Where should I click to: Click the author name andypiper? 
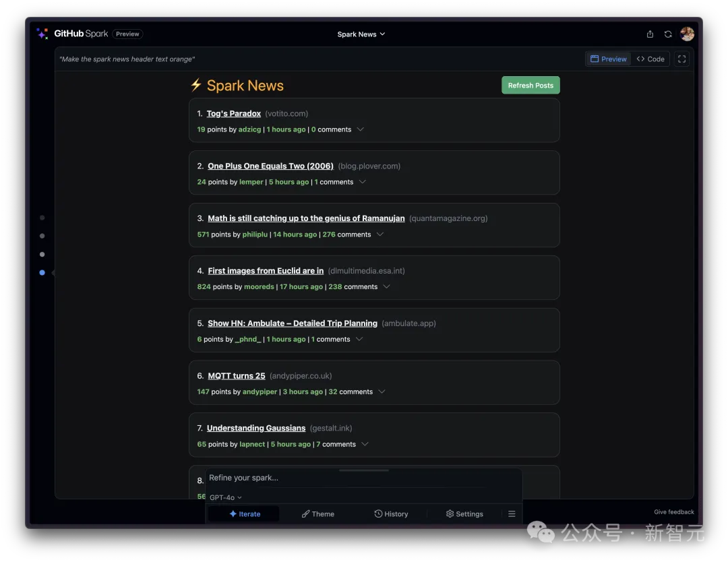[260, 392]
